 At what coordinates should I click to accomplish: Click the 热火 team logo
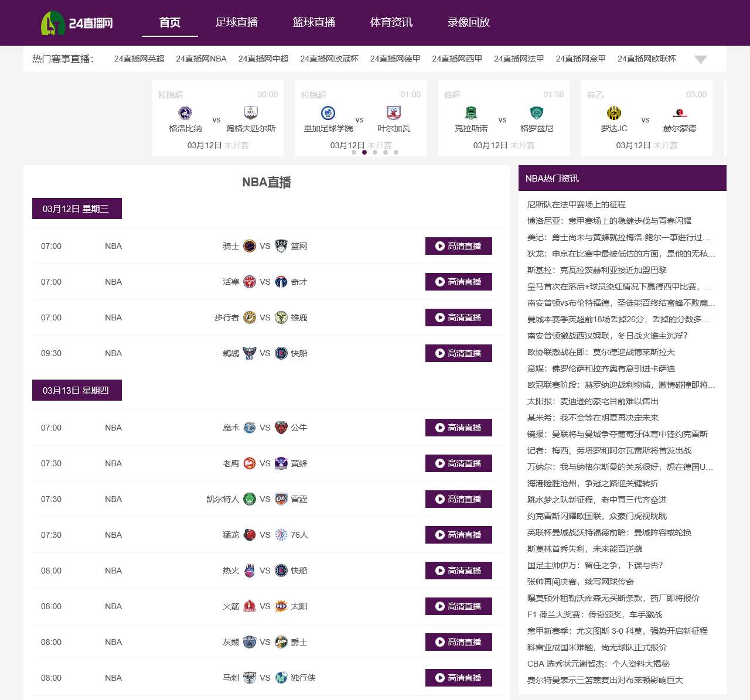pos(250,571)
